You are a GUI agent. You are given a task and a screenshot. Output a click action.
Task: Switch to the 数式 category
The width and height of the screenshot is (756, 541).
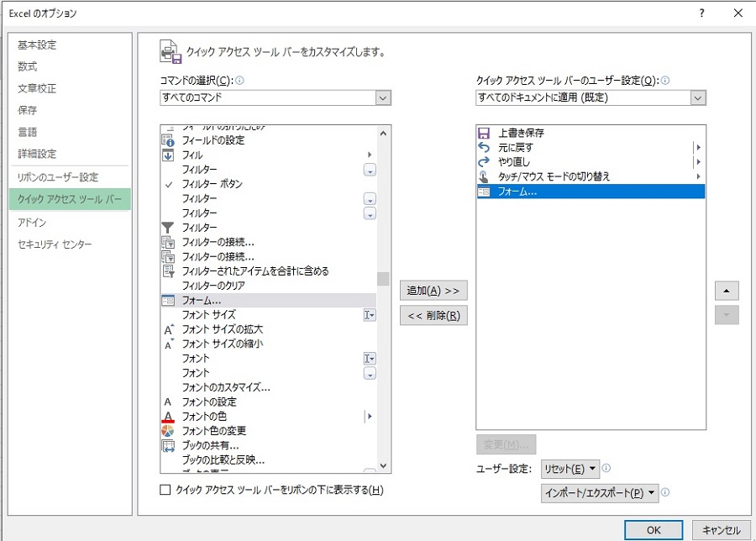click(x=28, y=66)
